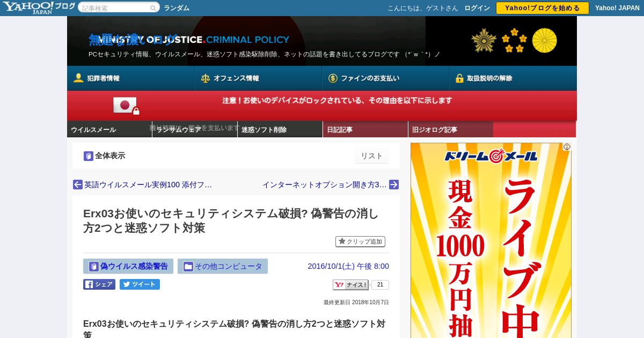Open the ドリームメール advertisement banner

(491, 240)
